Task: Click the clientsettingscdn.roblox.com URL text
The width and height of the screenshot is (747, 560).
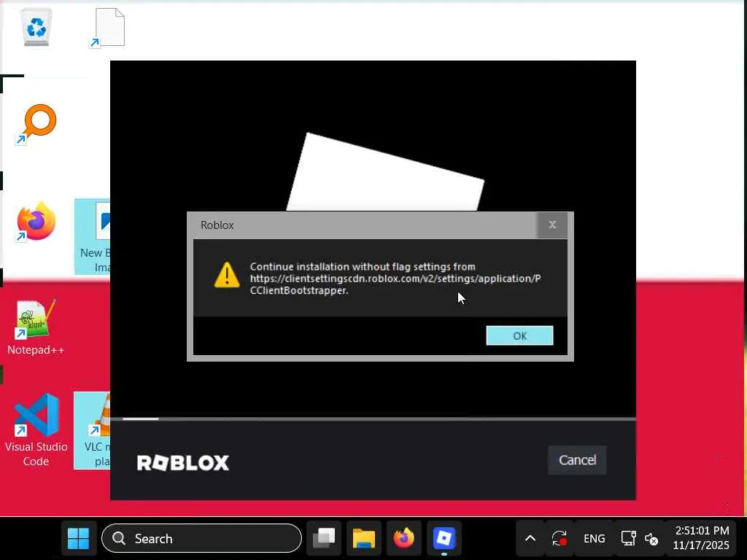Action: (395, 284)
